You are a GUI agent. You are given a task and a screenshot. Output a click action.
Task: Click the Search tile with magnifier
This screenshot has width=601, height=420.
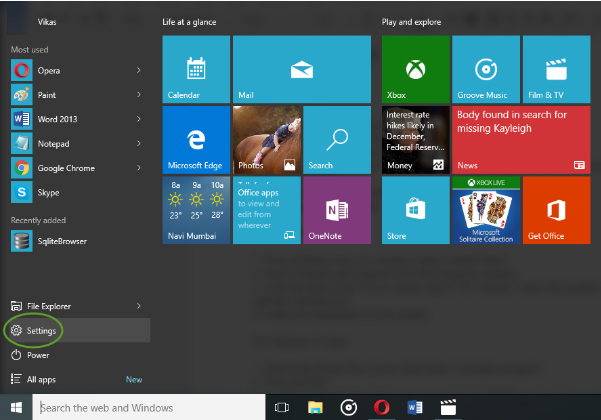tap(337, 140)
